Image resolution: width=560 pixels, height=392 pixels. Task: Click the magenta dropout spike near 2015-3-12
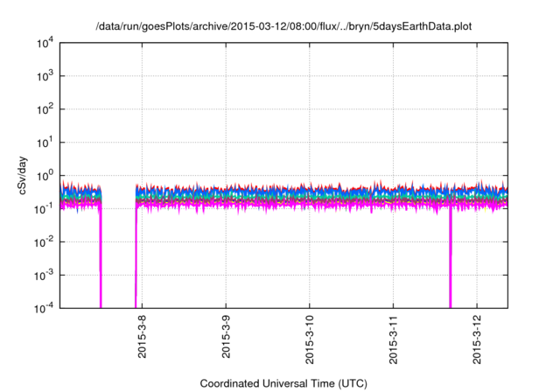tap(451, 257)
